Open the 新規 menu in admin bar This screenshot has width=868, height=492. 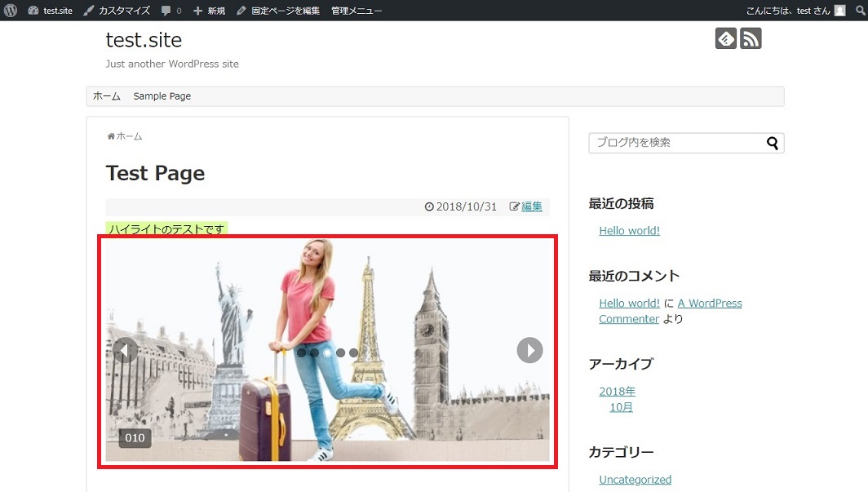(x=209, y=11)
